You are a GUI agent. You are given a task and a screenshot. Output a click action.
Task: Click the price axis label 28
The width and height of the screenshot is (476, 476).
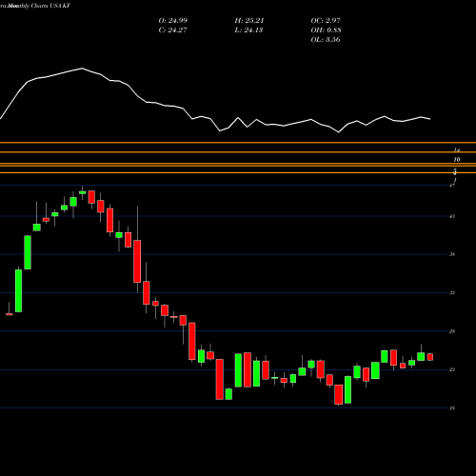(x=452, y=331)
